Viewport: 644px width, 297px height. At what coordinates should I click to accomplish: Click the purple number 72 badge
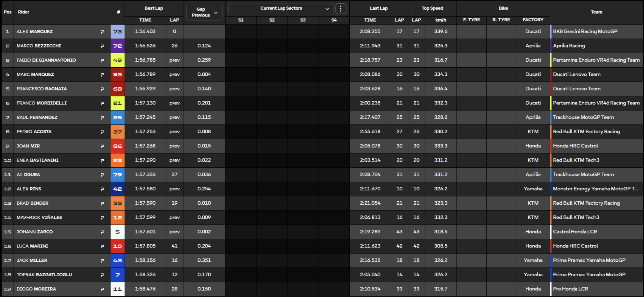click(117, 46)
